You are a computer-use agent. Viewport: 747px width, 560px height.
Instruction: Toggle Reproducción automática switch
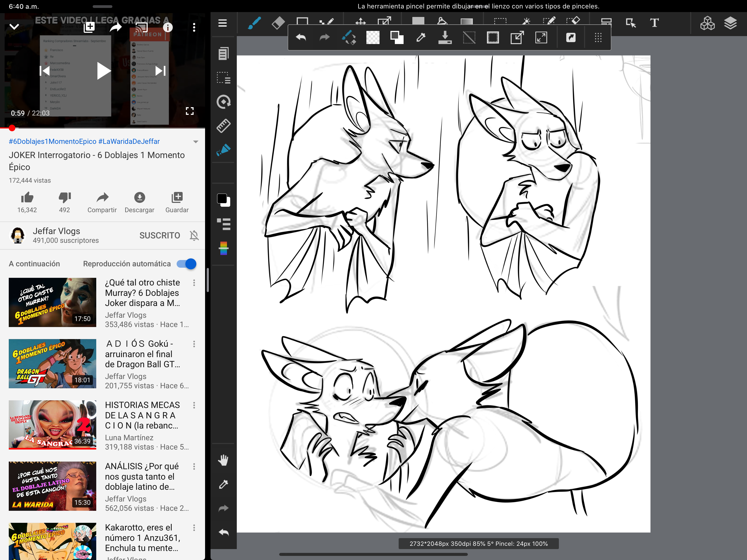pyautogui.click(x=186, y=264)
